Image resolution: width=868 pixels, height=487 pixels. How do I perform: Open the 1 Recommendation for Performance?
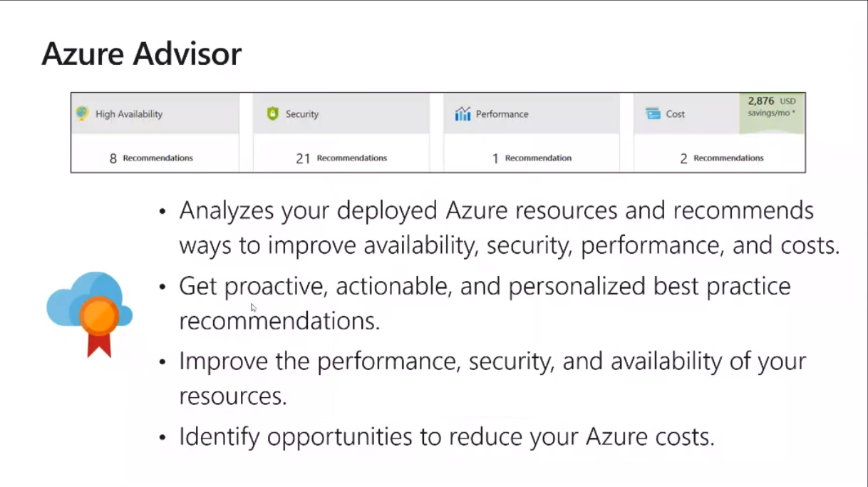(x=532, y=158)
